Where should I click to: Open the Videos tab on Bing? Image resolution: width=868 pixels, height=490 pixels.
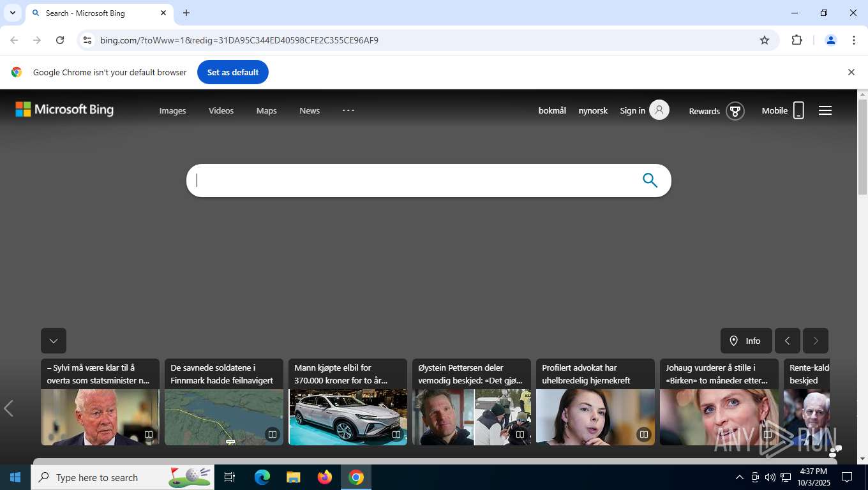(221, 110)
